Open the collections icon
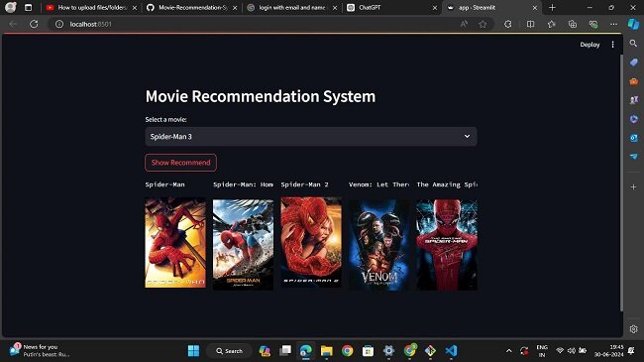The height and width of the screenshot is (362, 644). coord(572,24)
